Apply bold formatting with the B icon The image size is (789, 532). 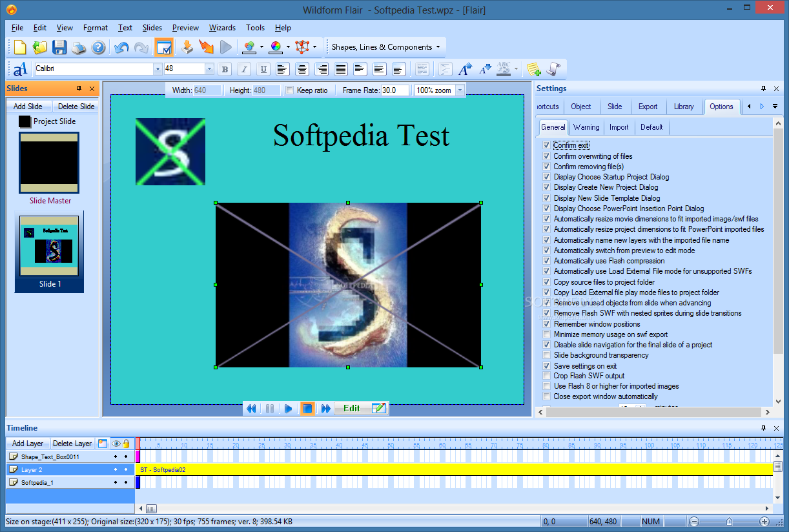(225, 69)
